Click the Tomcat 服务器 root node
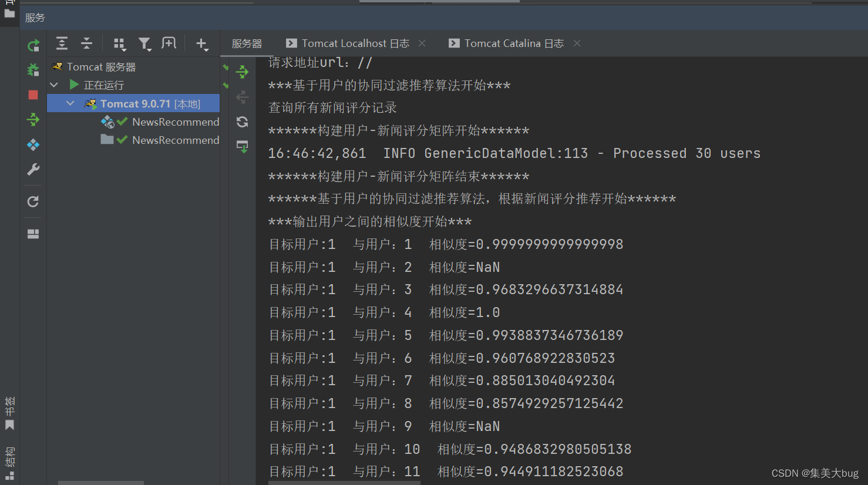The image size is (868, 485). coord(101,67)
